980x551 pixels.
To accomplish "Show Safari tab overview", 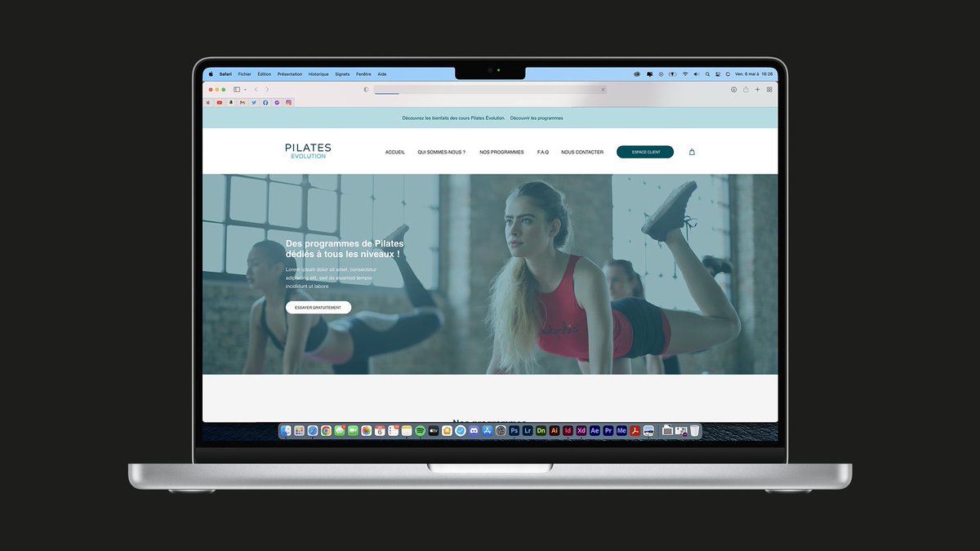I will [769, 90].
